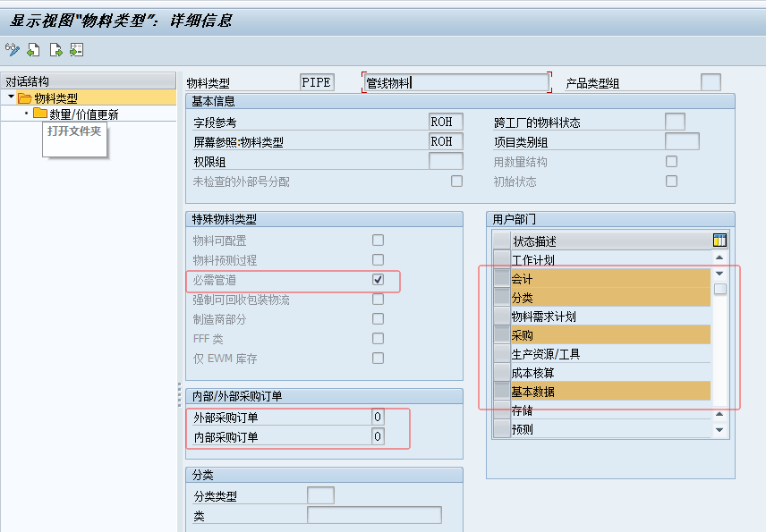Click the 管线物料 description field

coord(456,82)
